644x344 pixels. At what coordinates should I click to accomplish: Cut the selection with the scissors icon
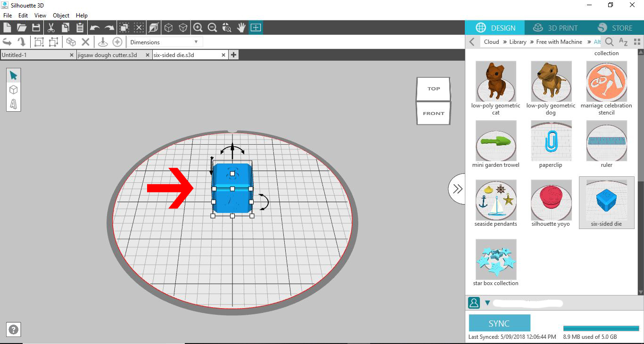click(51, 28)
